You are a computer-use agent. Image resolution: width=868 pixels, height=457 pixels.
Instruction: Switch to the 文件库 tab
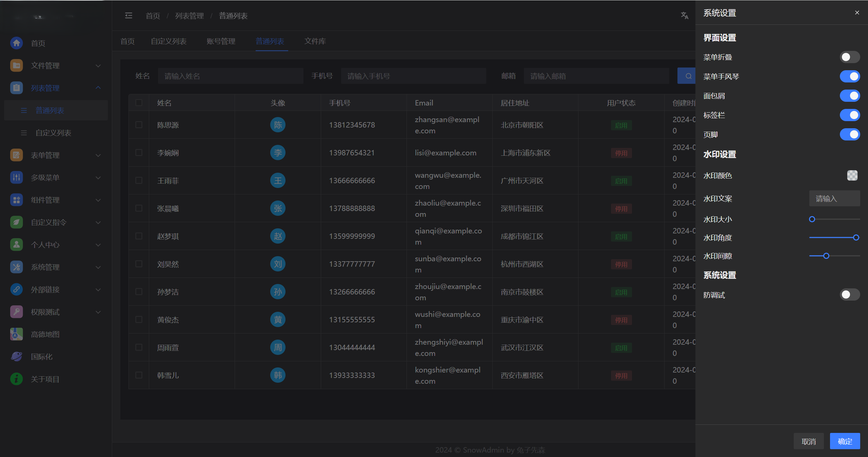pyautogui.click(x=315, y=41)
